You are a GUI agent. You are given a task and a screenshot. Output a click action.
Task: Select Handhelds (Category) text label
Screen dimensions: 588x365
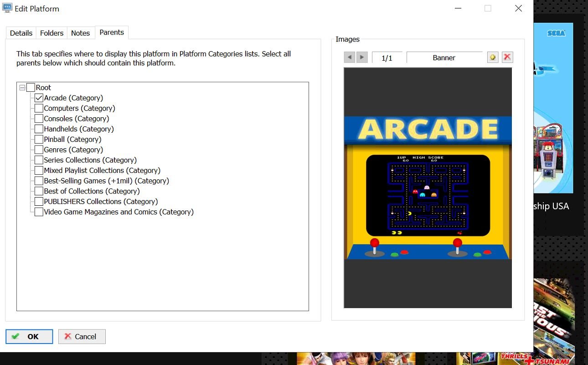pos(79,129)
